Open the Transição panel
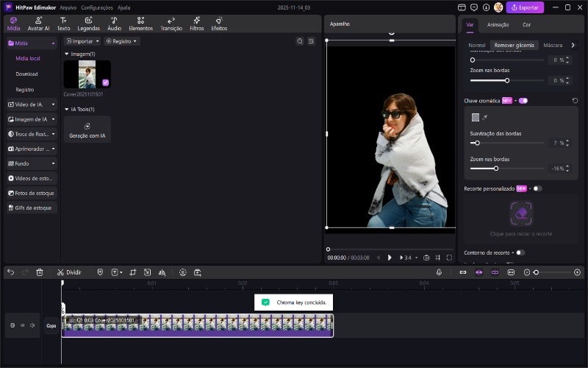Image resolution: width=588 pixels, height=368 pixels. pos(171,24)
